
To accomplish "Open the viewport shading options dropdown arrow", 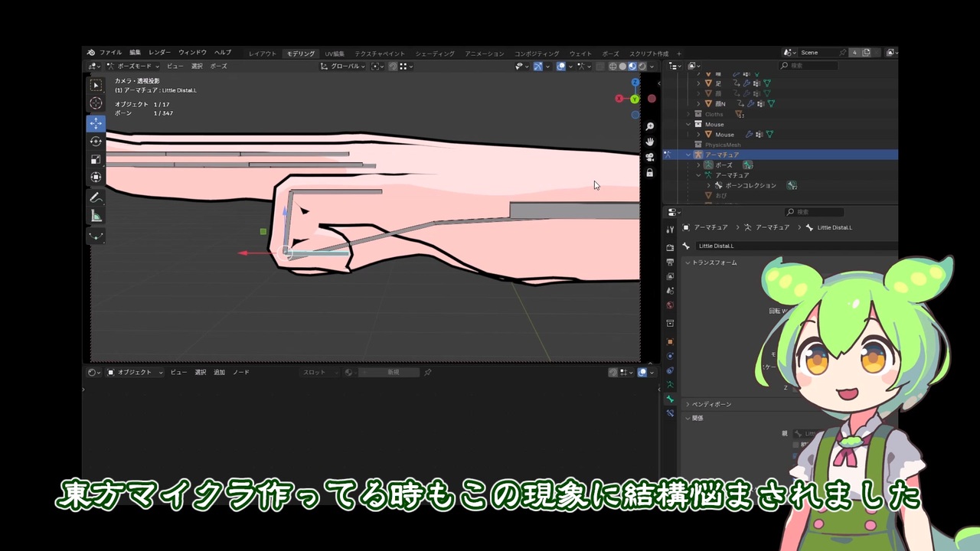I will tap(652, 67).
